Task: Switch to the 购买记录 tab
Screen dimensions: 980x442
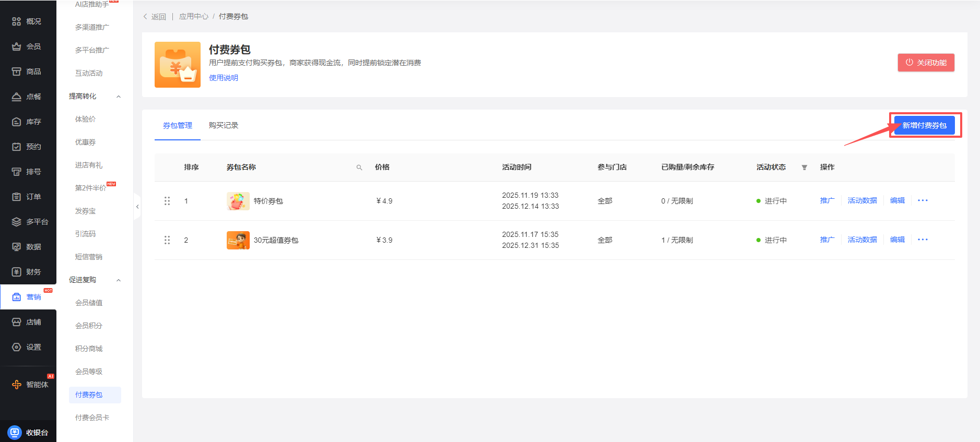Action: click(223, 126)
